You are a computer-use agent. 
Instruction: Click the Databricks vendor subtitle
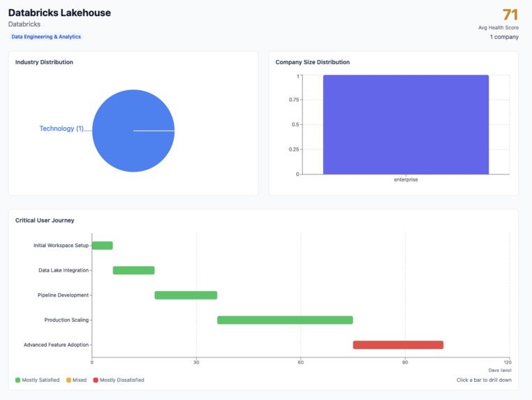pyautogui.click(x=24, y=24)
